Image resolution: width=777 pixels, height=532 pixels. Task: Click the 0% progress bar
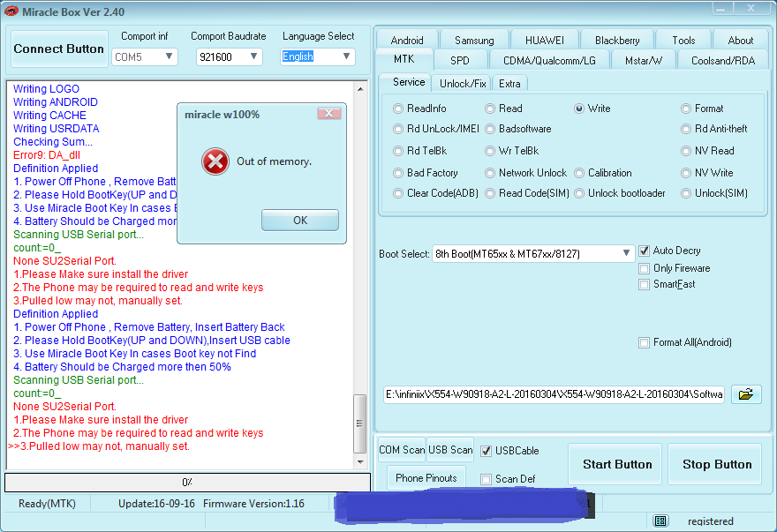pyautogui.click(x=187, y=482)
